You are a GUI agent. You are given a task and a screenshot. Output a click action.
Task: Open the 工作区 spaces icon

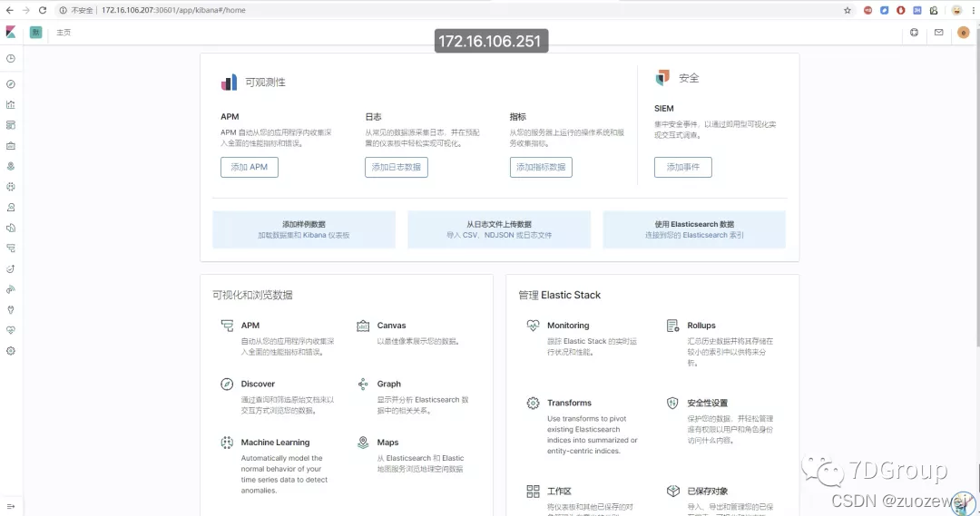[534, 491]
